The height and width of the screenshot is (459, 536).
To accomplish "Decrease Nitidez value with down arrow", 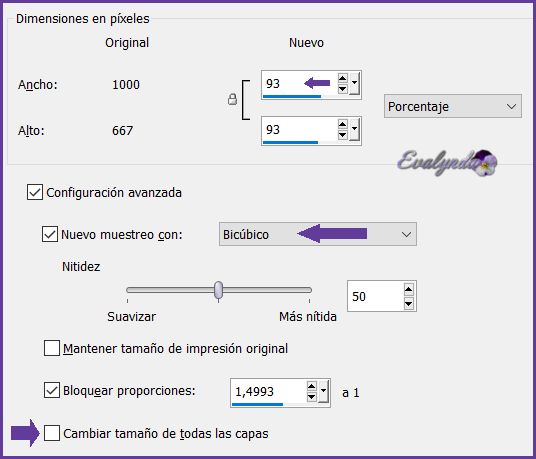I will pos(408,303).
